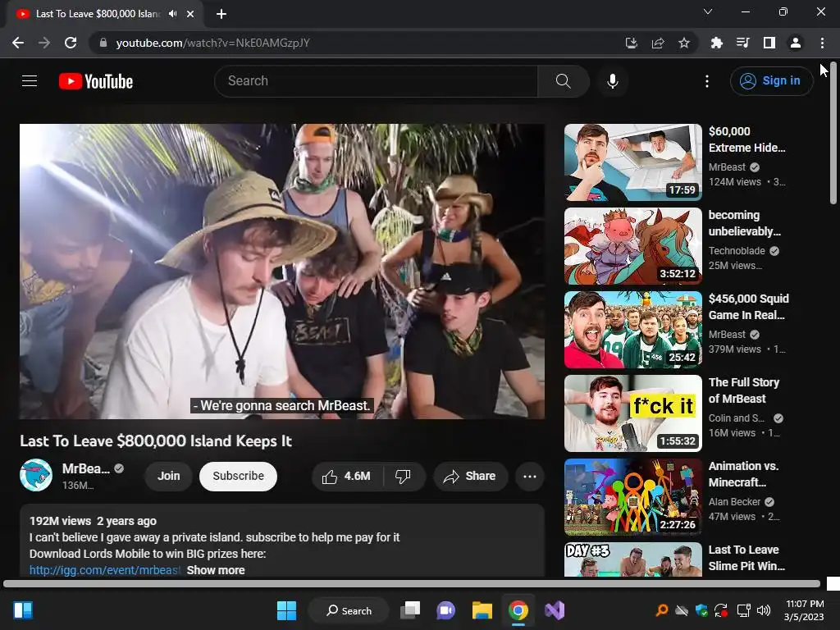840x630 pixels.
Task: Click the search magnifier button
Action: coord(563,81)
